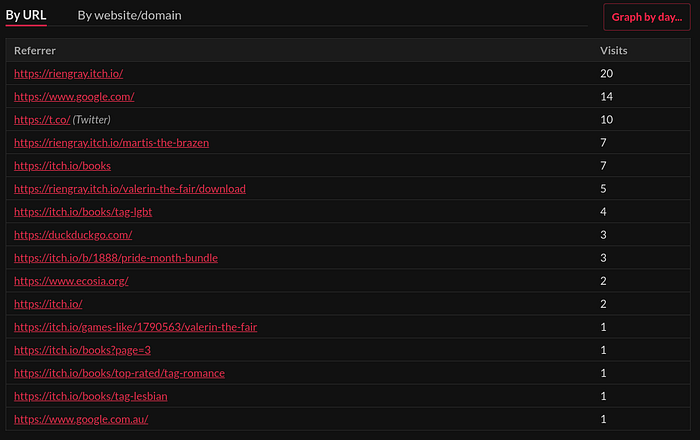Open the https://itch.io/ root link
This screenshot has width=700, height=440.
(x=48, y=304)
